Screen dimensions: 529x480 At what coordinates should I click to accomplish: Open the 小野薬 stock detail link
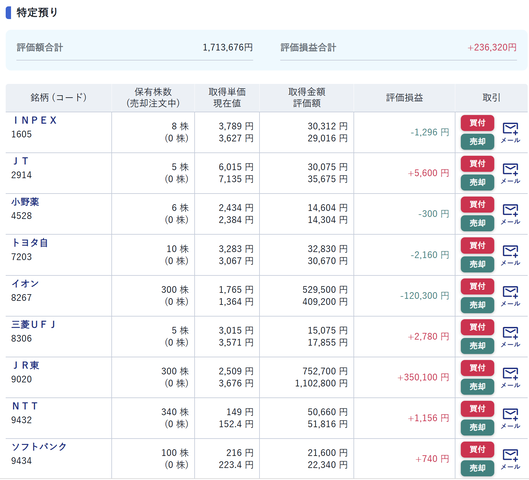tap(25, 202)
